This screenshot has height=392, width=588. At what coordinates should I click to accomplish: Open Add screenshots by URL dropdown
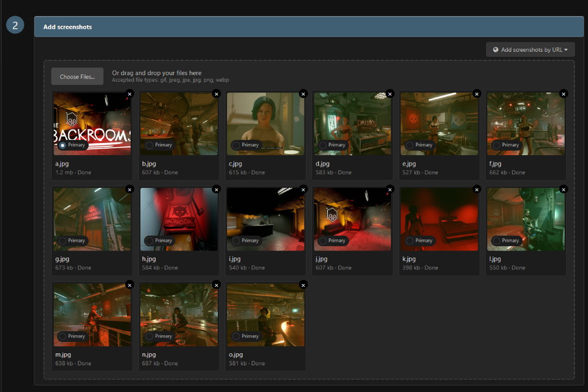[530, 50]
